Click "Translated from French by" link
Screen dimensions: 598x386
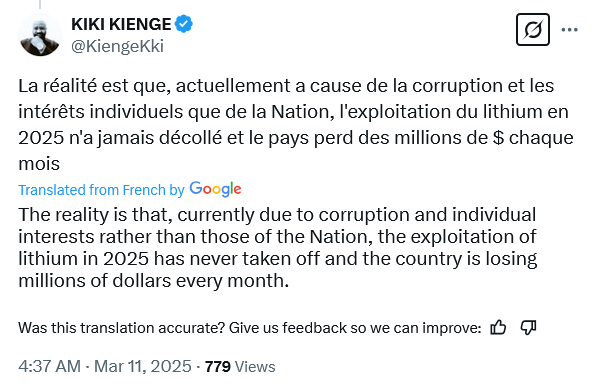(101, 190)
